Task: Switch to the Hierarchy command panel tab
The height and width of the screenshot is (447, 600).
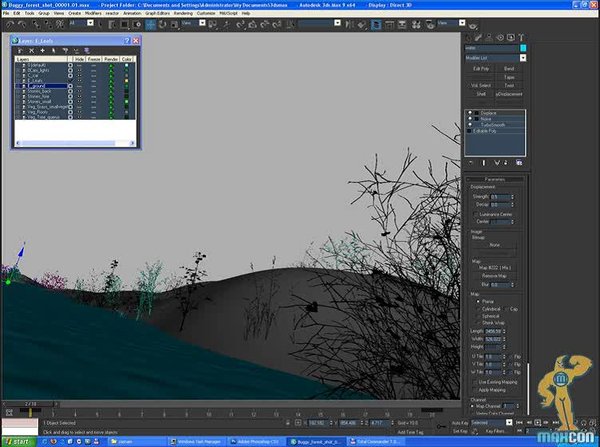Action: 489,38
